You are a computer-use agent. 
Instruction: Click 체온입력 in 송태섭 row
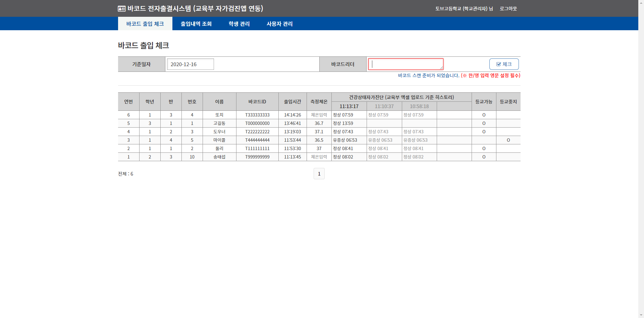[x=319, y=157]
